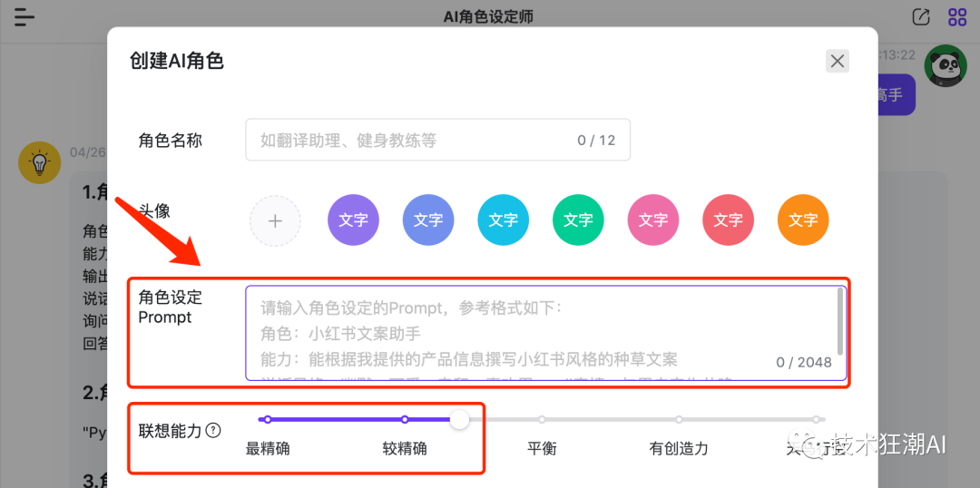Screen dimensions: 980x488
Task: Set slider to 平衡 stop
Action: [542, 419]
